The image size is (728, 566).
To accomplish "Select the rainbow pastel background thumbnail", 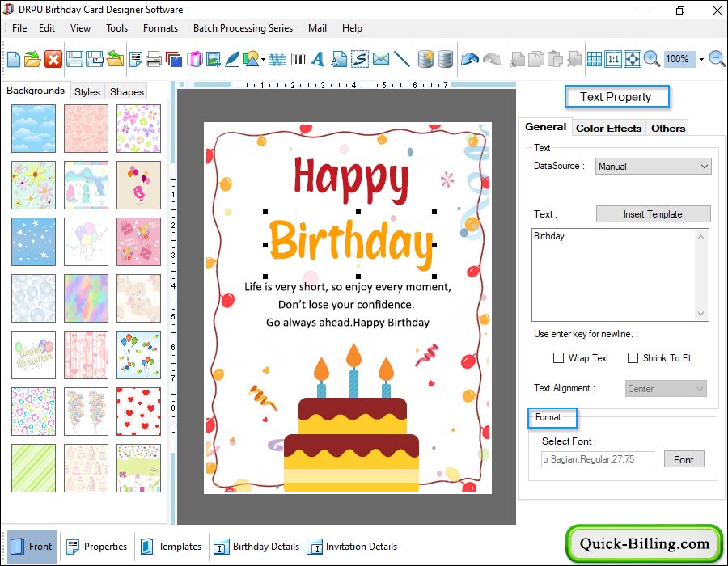I will coord(86,298).
